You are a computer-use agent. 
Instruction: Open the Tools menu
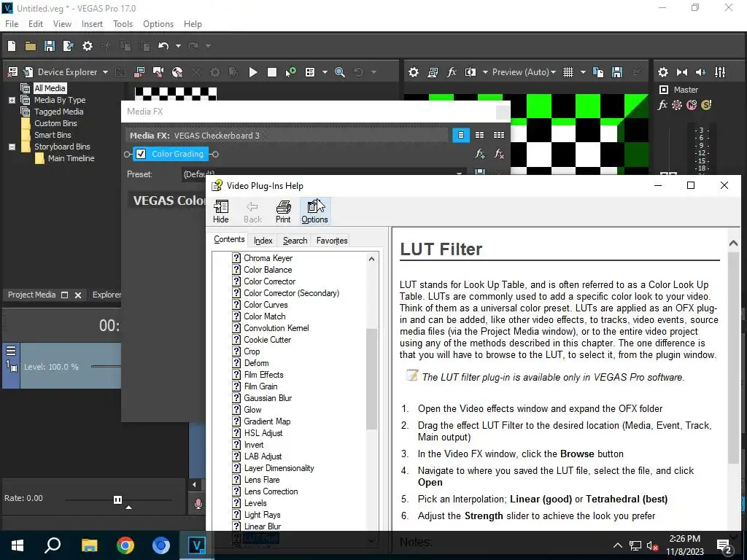123,24
